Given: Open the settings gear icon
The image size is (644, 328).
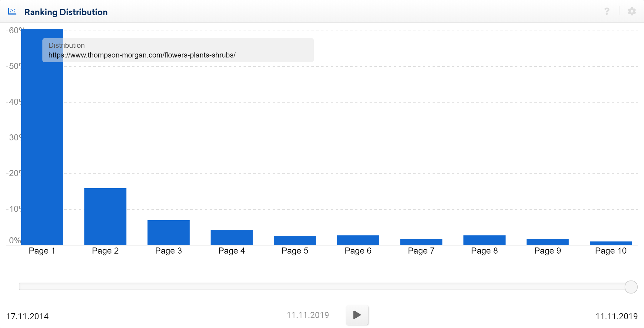Looking at the screenshot, I should point(632,11).
